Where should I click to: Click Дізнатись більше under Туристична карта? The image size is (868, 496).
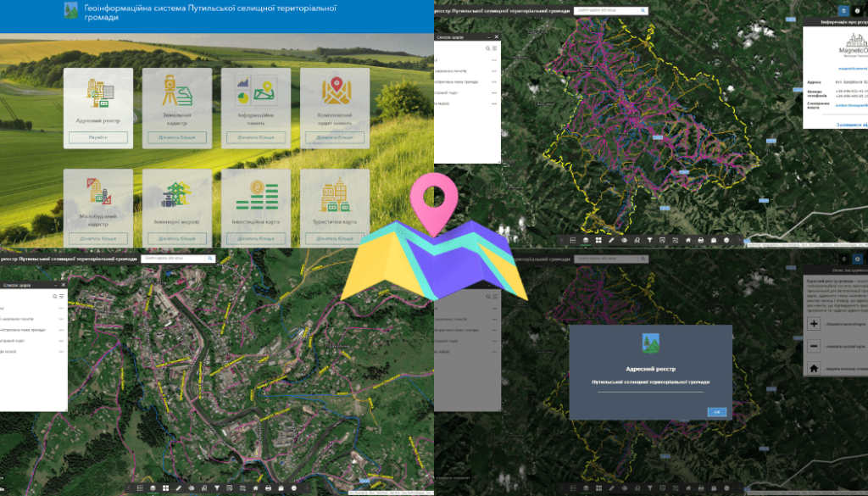335,238
